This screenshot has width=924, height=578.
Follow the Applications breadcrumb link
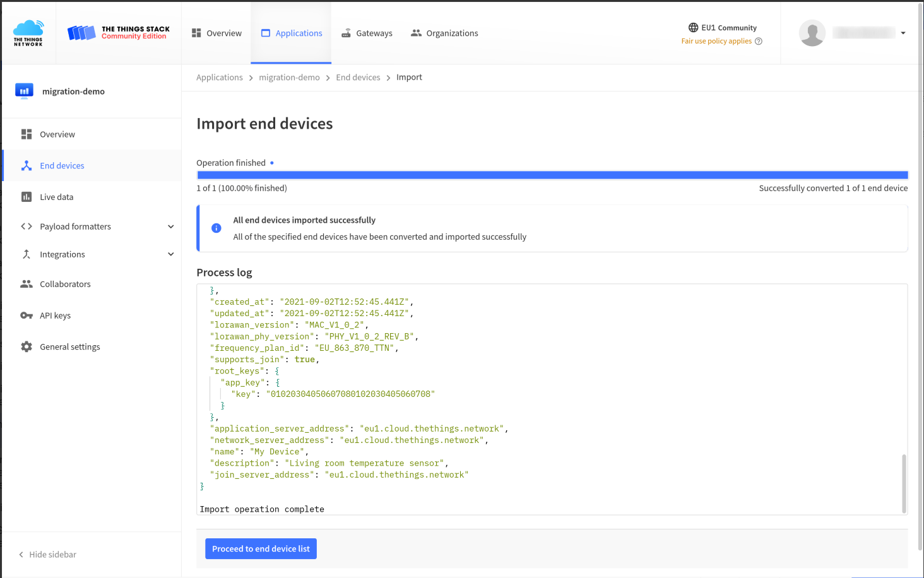[220, 78]
